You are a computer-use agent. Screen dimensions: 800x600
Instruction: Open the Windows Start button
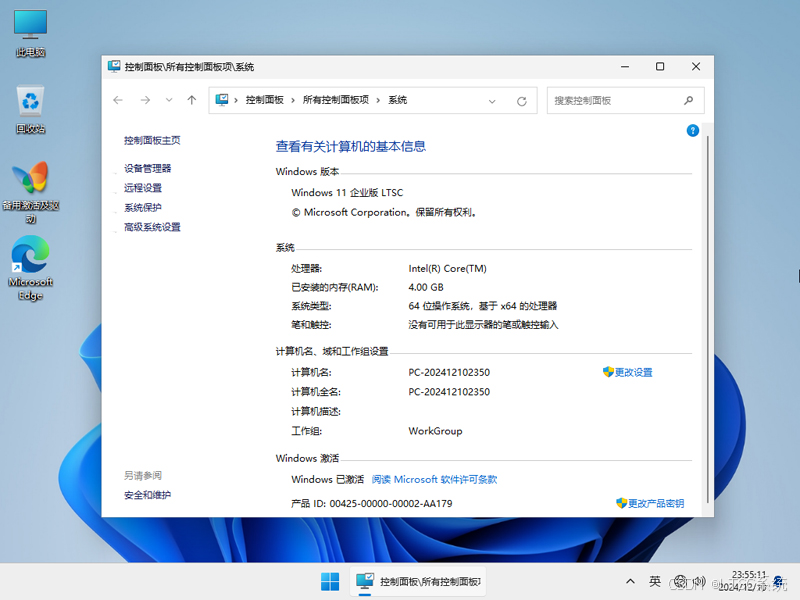pyautogui.click(x=330, y=582)
